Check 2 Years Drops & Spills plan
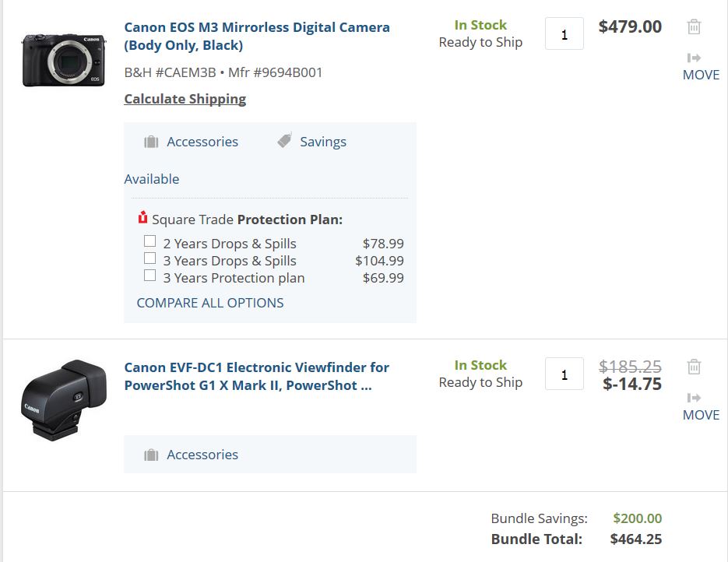This screenshot has height=562, width=728. (149, 241)
